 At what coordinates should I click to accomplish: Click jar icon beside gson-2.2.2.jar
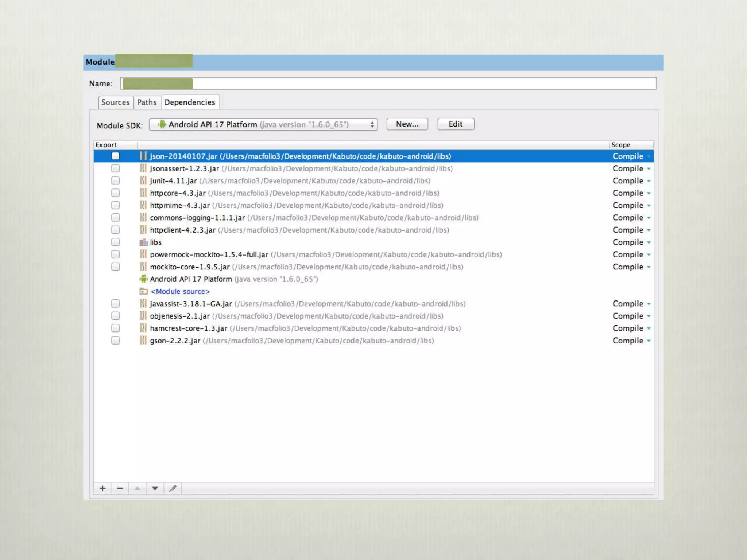pyautogui.click(x=143, y=341)
